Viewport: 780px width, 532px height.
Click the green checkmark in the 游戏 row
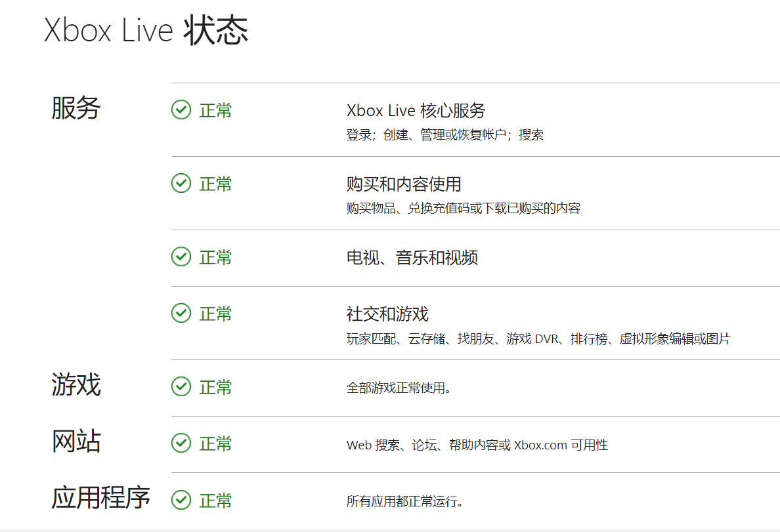point(181,386)
